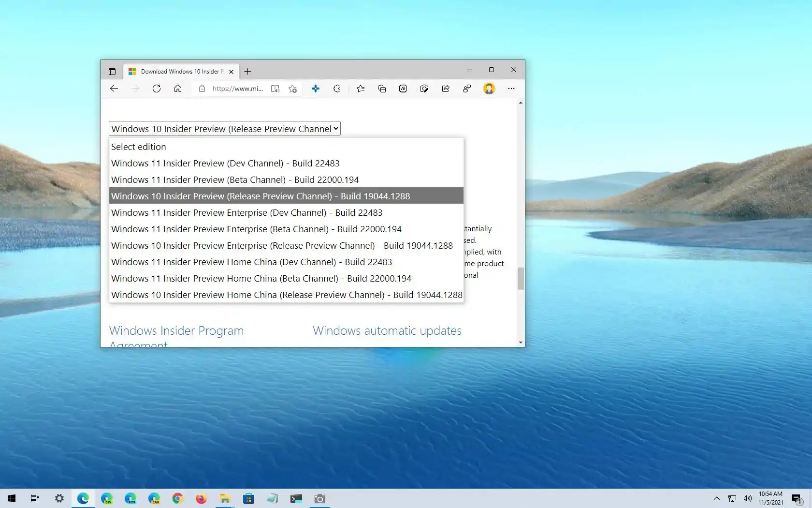The width and height of the screenshot is (812, 508).
Task: Select Windows 10 Home China Release Preview
Action: click(286, 295)
